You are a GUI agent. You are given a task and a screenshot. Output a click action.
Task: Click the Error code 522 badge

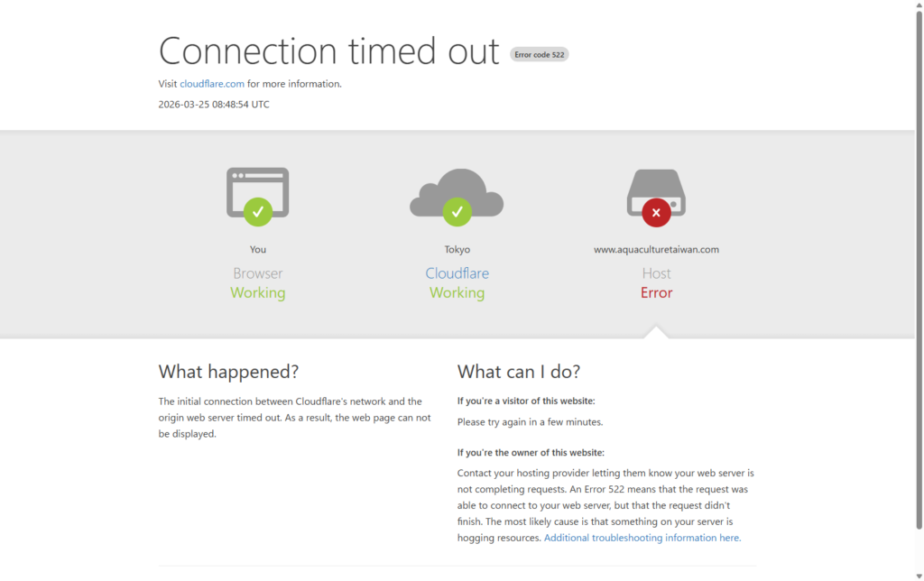tap(540, 54)
